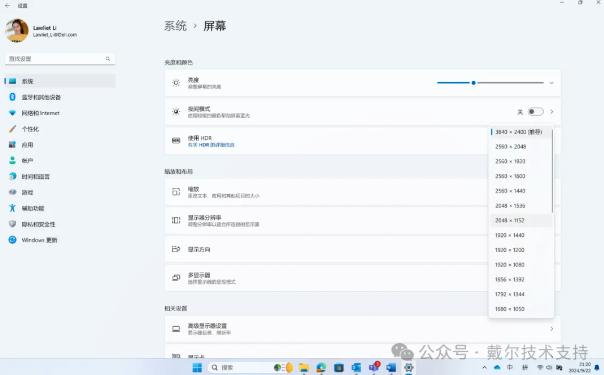Open 高级显示器设置 via its chevron

pyautogui.click(x=552, y=329)
